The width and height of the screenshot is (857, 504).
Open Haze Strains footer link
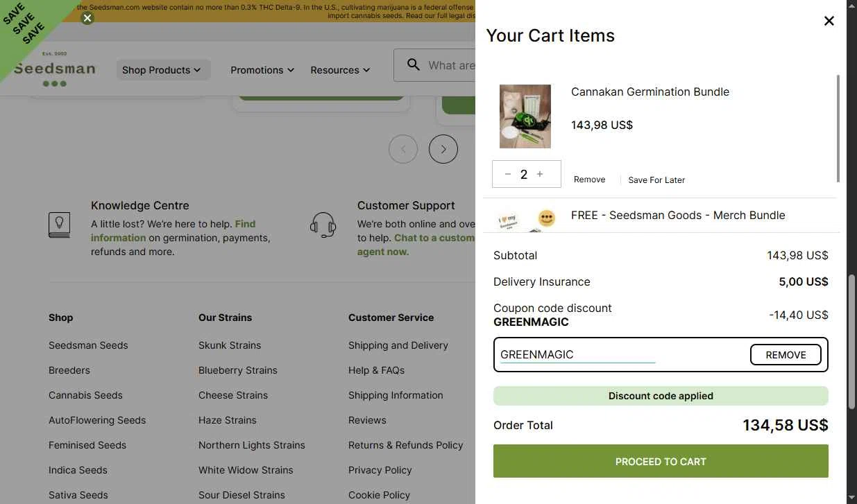click(228, 420)
